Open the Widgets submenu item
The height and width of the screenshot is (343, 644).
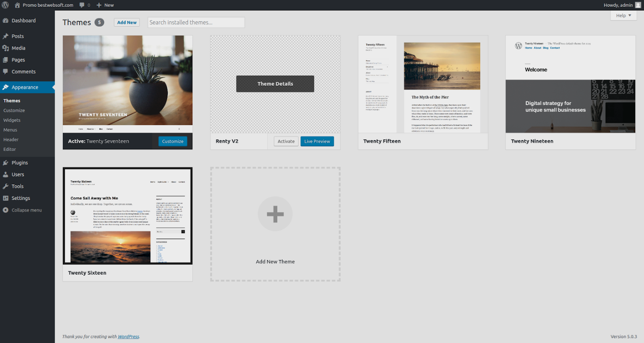click(12, 120)
